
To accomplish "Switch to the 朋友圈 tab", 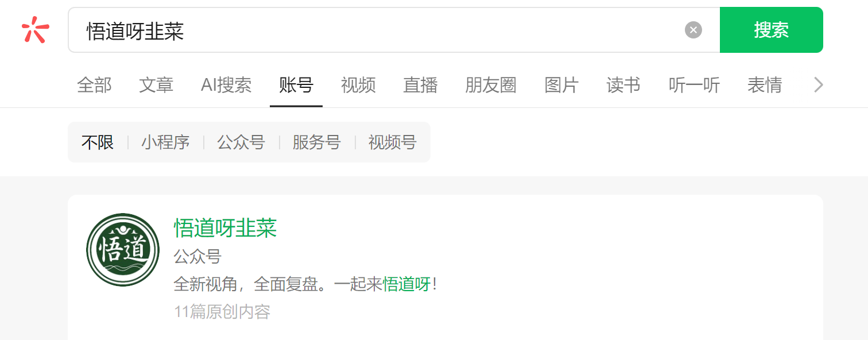I will coord(491,85).
